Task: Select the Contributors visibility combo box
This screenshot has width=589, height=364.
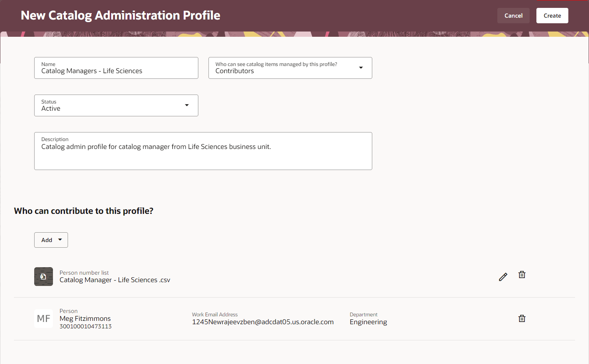Action: click(290, 68)
